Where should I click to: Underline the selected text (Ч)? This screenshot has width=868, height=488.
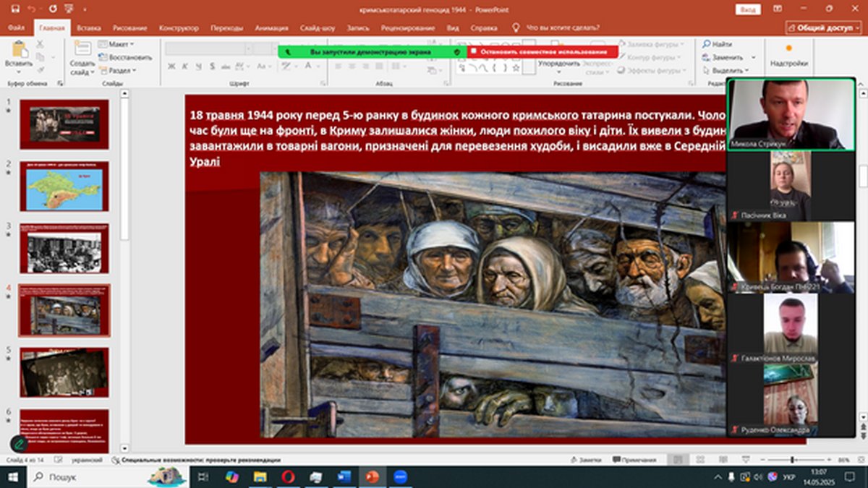[x=199, y=67]
